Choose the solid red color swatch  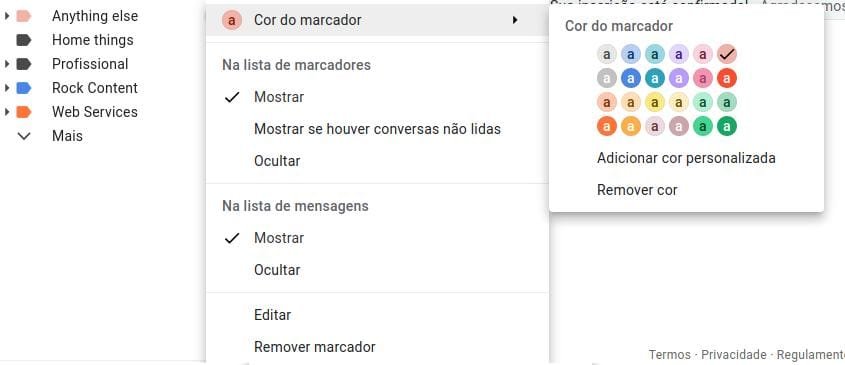[x=727, y=79]
